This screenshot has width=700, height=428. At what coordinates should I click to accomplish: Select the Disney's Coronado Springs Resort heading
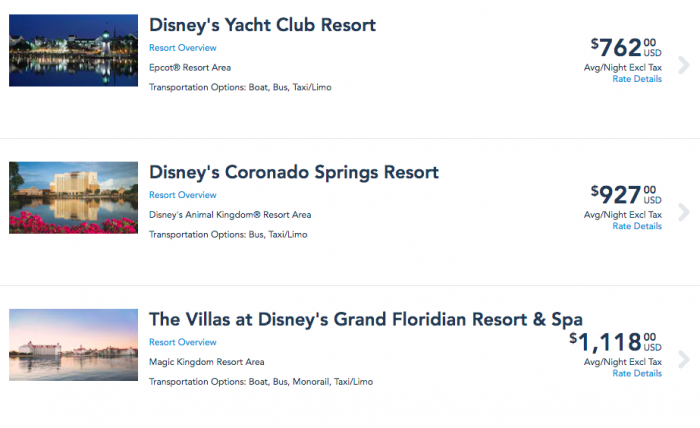(x=293, y=172)
